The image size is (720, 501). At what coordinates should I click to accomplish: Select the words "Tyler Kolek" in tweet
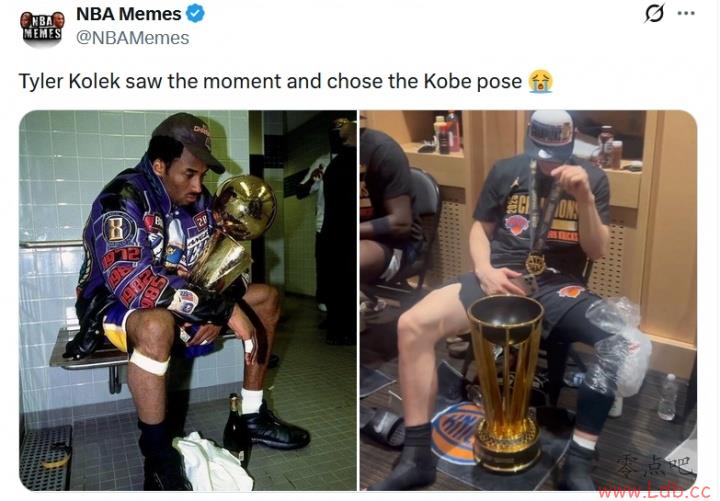coord(69,81)
